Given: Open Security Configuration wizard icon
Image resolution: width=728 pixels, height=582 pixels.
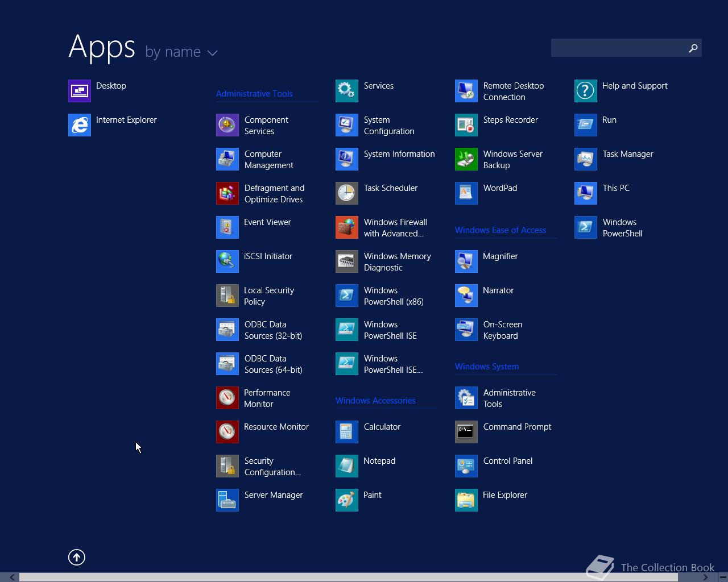Looking at the screenshot, I should [227, 466].
